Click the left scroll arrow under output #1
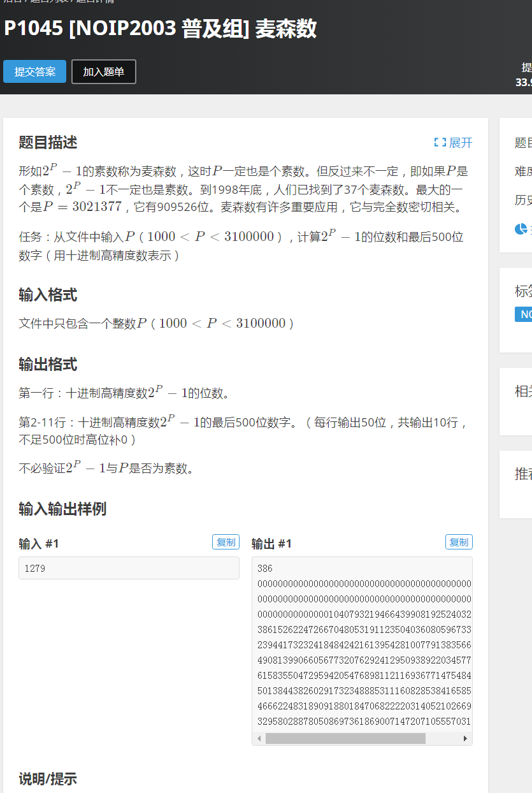The height and width of the screenshot is (793, 532). tap(257, 738)
